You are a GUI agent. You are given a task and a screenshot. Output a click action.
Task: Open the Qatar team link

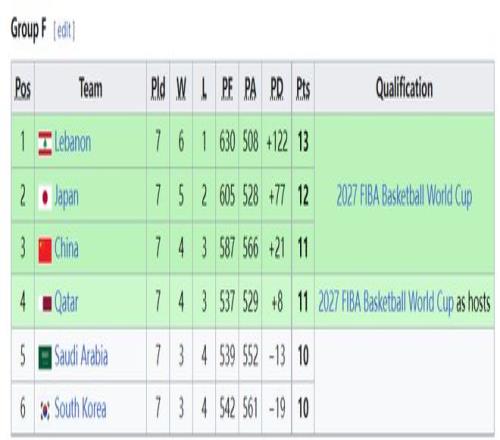[67, 303]
